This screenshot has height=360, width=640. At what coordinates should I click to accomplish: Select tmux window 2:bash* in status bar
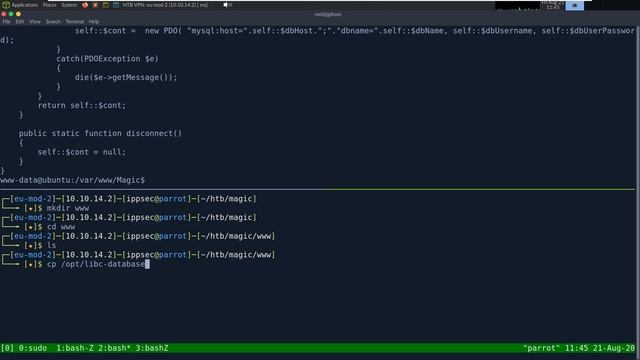114,348
